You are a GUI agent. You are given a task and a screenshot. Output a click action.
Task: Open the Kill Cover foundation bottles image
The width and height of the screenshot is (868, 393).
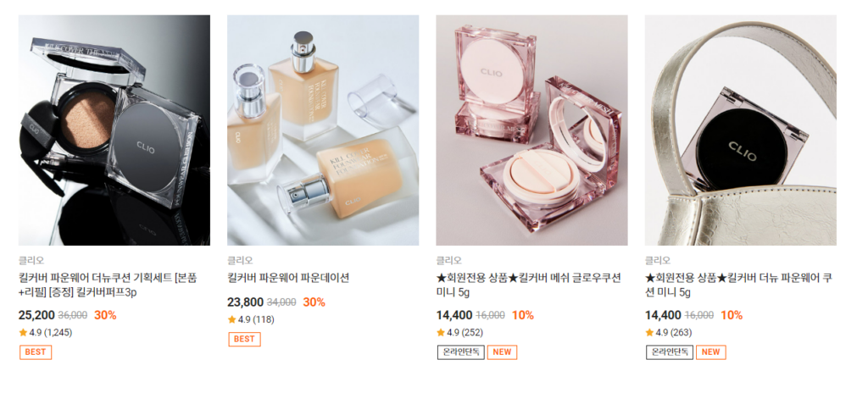click(x=323, y=130)
